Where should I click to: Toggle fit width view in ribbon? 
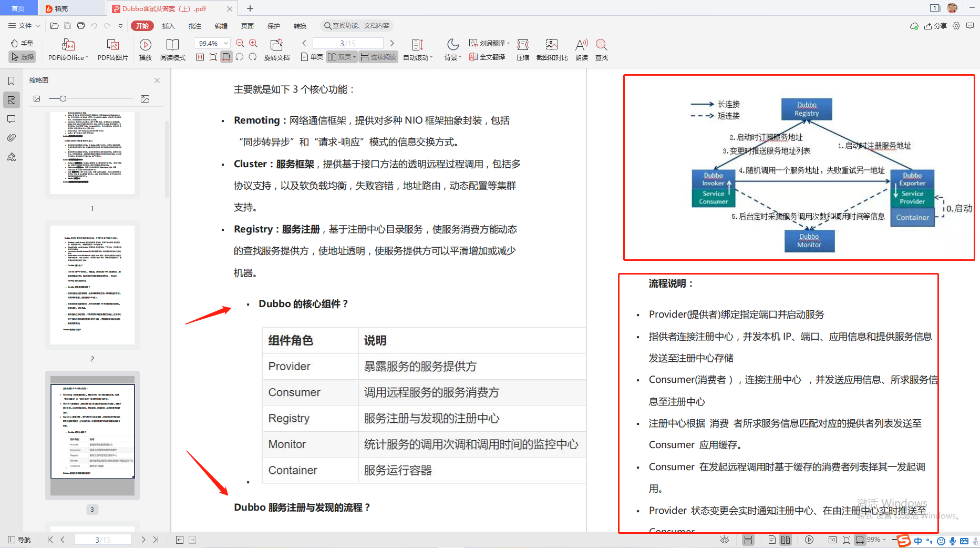pos(226,57)
